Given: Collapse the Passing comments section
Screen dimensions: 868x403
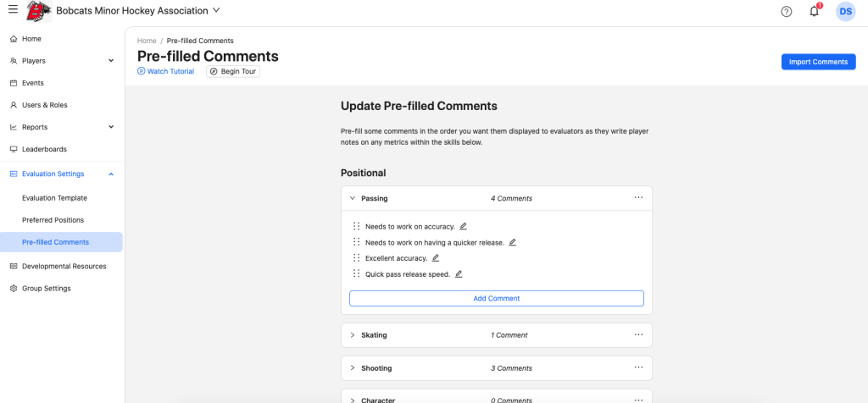Looking at the screenshot, I should tap(353, 198).
